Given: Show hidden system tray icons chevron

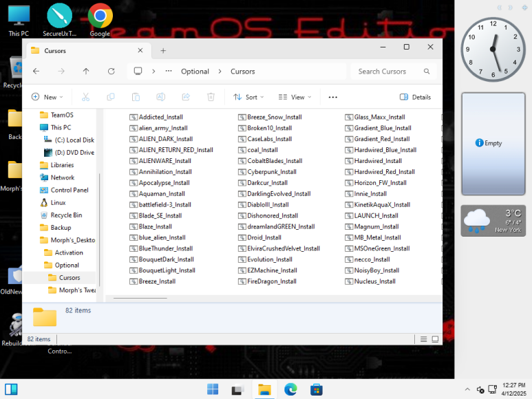Looking at the screenshot, I should pos(467,389).
